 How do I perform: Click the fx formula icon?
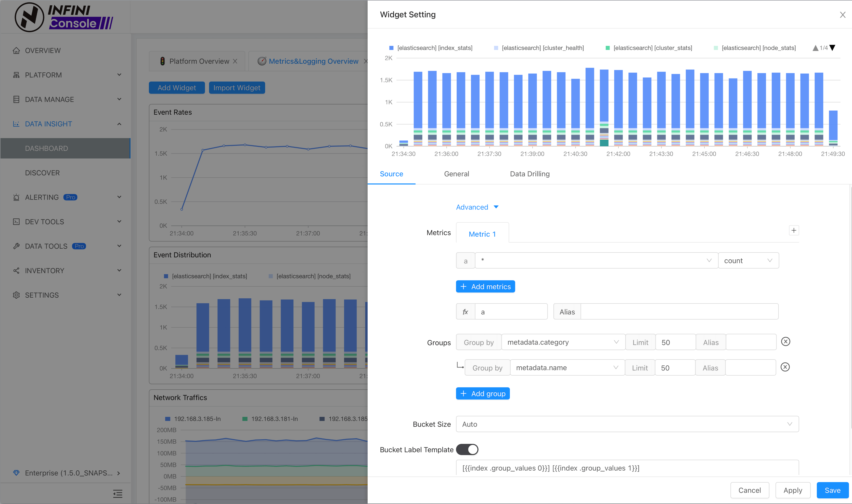coord(465,311)
